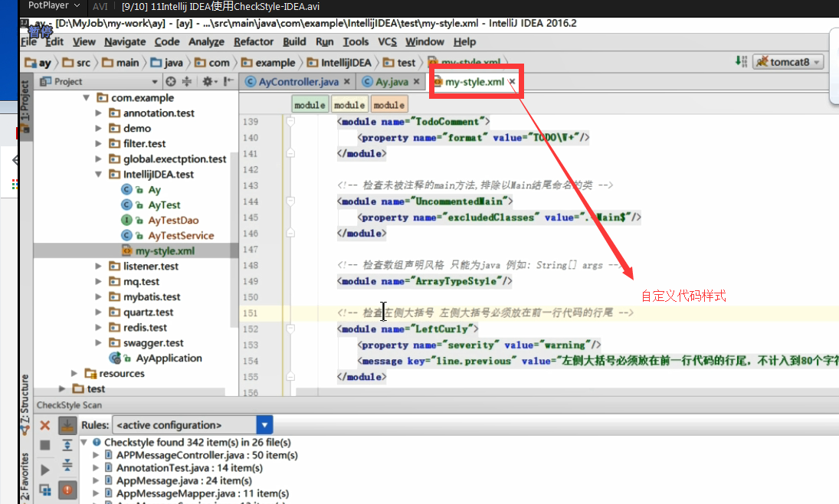The height and width of the screenshot is (504, 839).
Task: Open the Analyze menu
Action: coord(206,41)
